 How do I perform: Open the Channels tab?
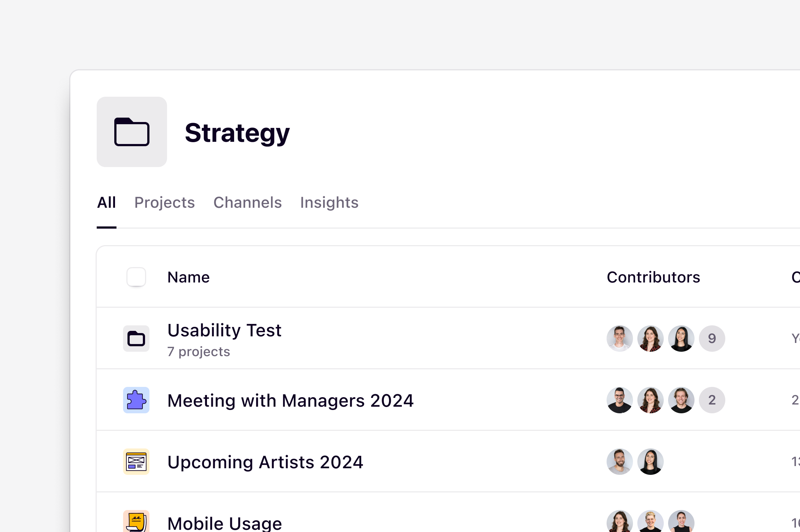click(248, 203)
